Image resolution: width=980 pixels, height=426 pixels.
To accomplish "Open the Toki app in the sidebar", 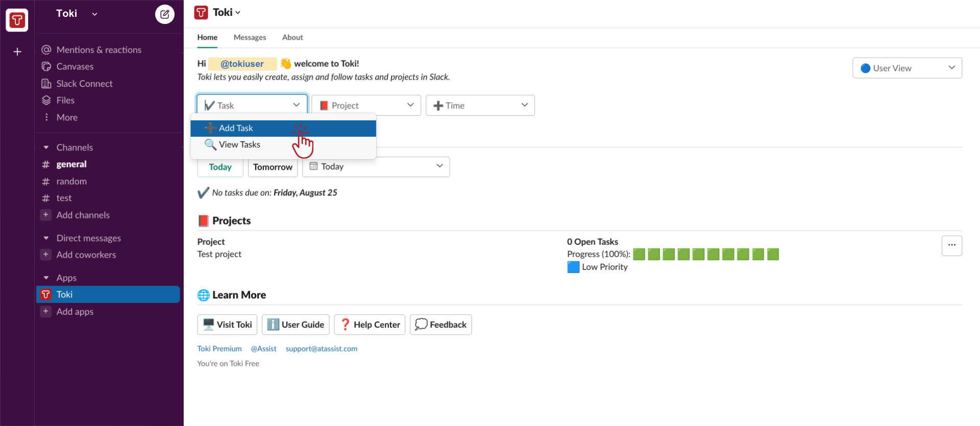I will coord(108,294).
